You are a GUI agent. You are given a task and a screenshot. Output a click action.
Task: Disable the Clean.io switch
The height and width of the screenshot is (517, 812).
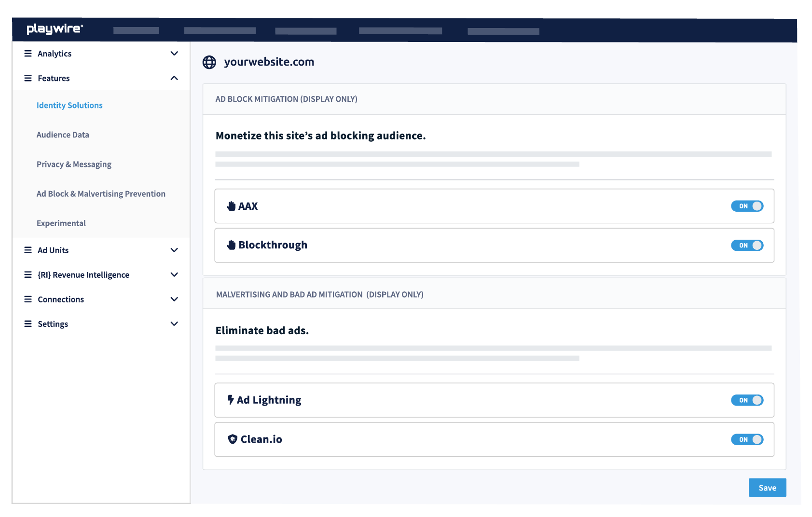[747, 439]
